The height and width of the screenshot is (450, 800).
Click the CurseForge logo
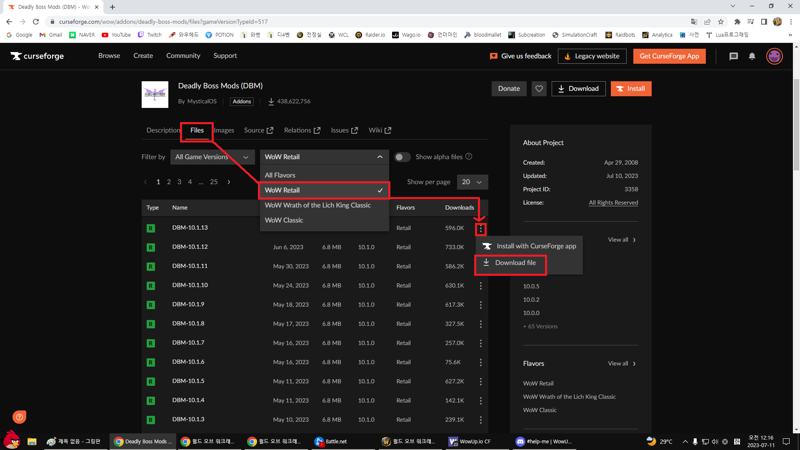37,56
